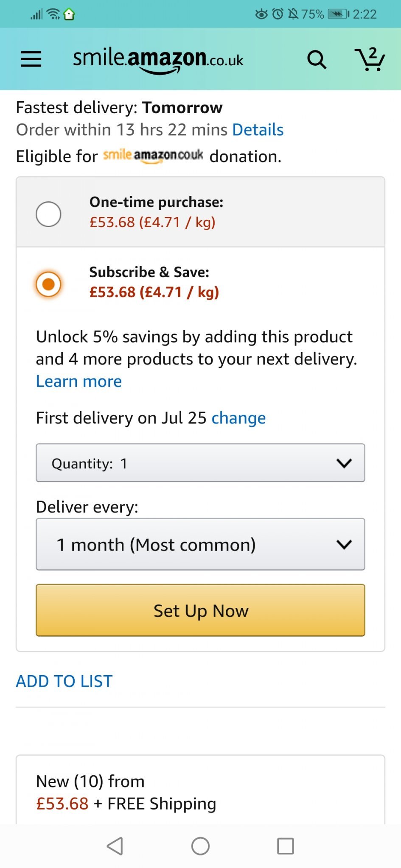The width and height of the screenshot is (401, 868).
Task: Open the Quantity dropdown
Action: [200, 463]
